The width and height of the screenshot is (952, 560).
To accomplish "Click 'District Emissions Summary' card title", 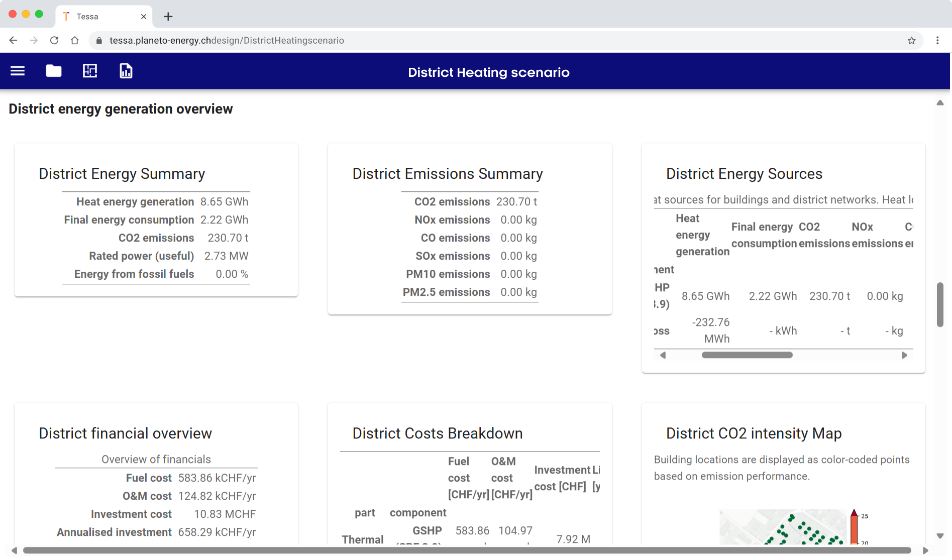I will pyautogui.click(x=448, y=174).
